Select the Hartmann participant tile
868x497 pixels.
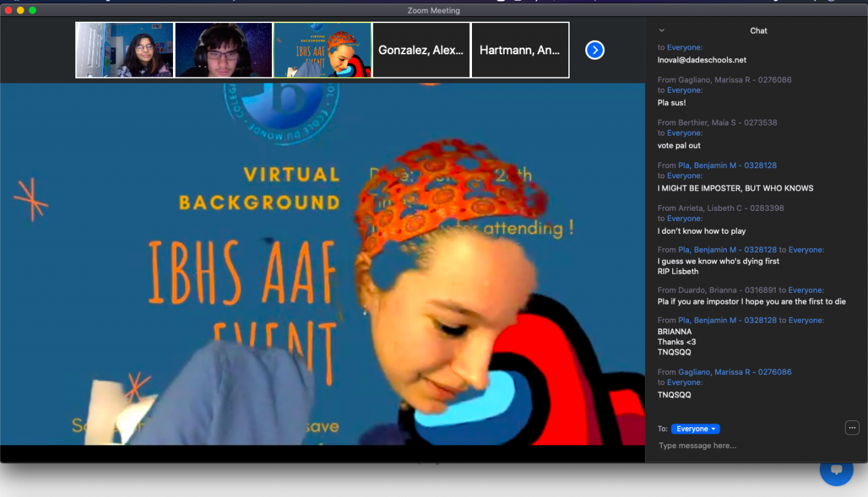coord(520,50)
